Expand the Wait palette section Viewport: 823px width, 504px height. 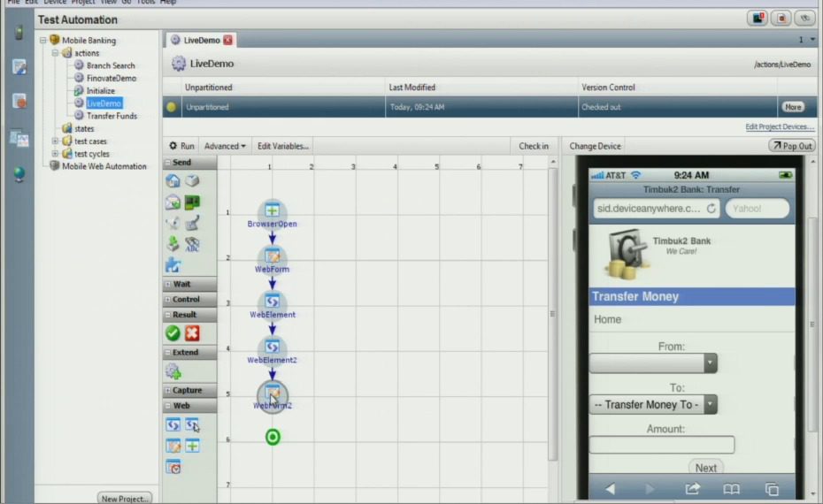click(168, 284)
